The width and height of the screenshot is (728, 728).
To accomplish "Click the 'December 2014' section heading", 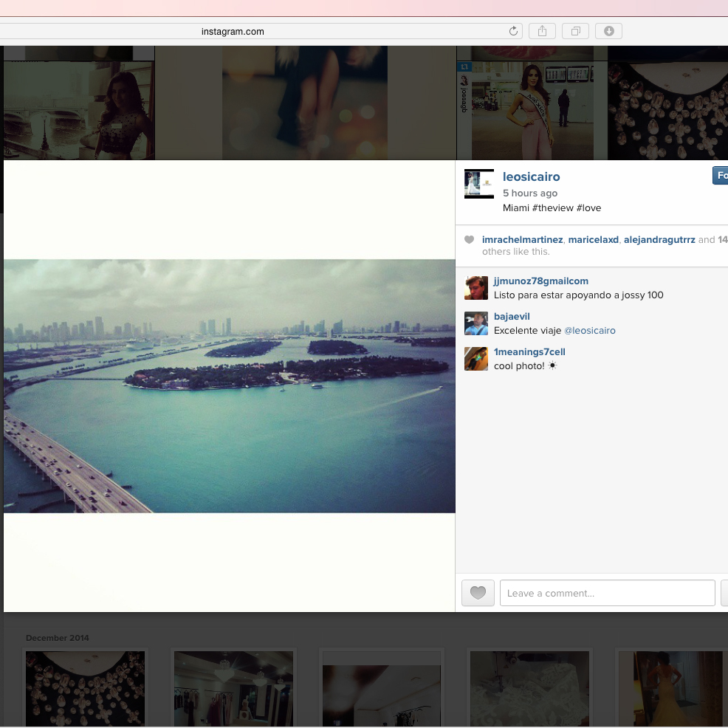I will pos(58,638).
